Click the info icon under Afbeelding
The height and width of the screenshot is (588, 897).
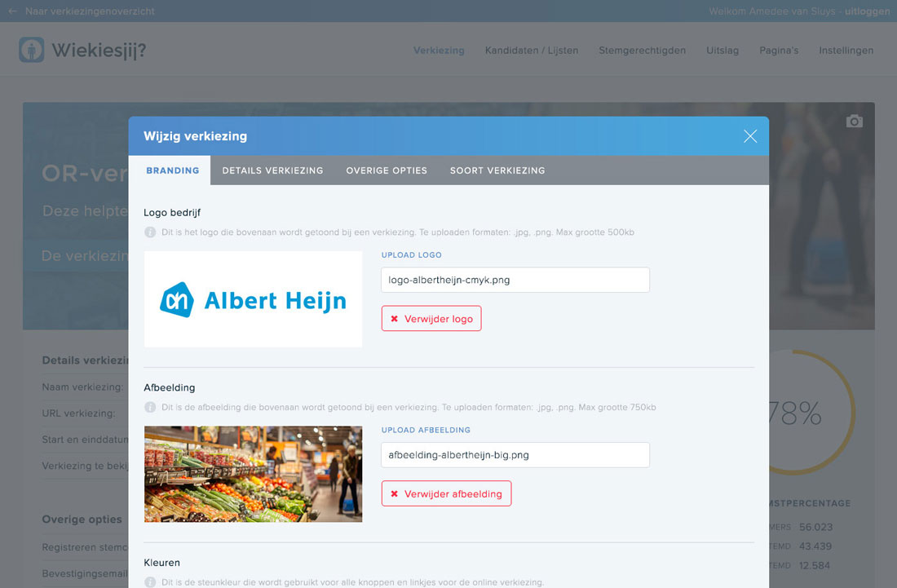pos(151,407)
